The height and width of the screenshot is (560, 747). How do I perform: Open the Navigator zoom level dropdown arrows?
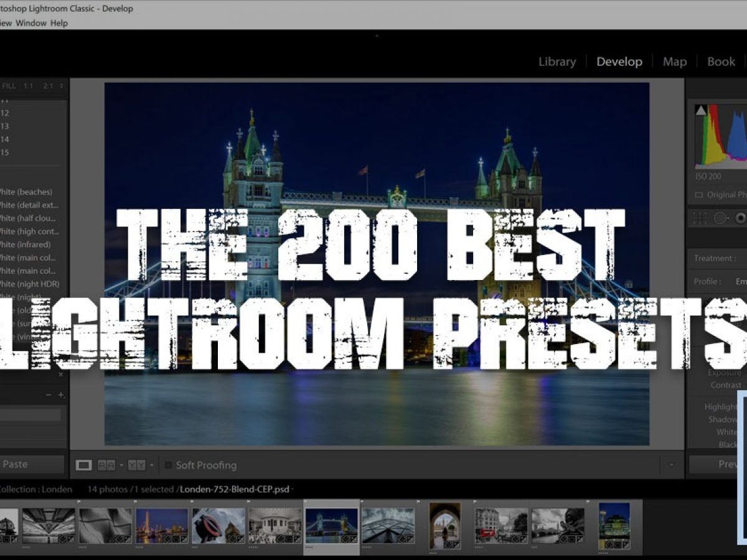pyautogui.click(x=62, y=86)
